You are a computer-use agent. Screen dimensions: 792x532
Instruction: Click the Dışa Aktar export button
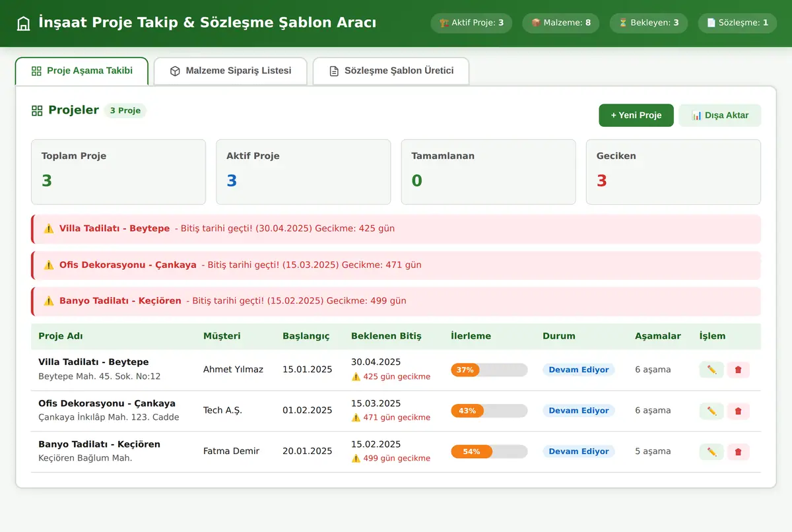click(x=719, y=115)
